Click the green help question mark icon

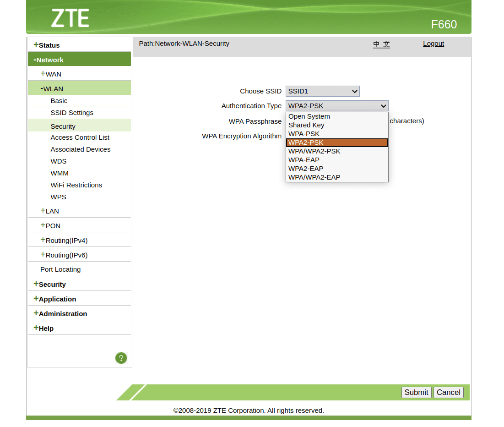[x=121, y=358]
